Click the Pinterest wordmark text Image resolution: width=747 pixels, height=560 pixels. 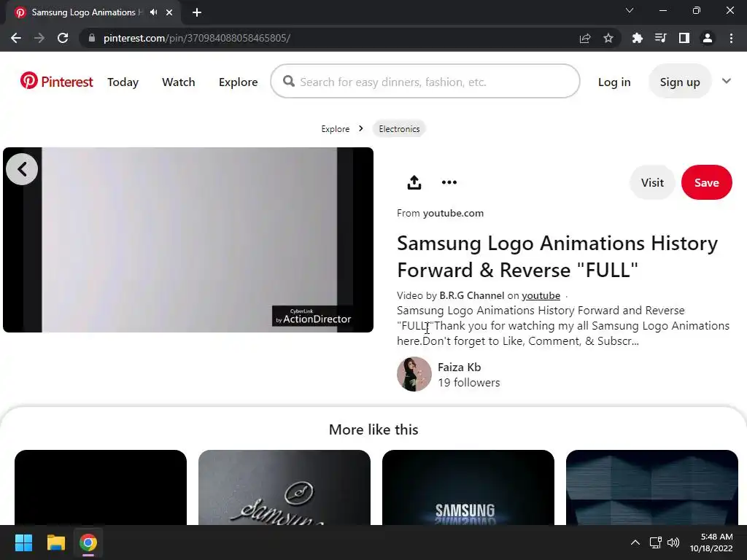(x=67, y=82)
